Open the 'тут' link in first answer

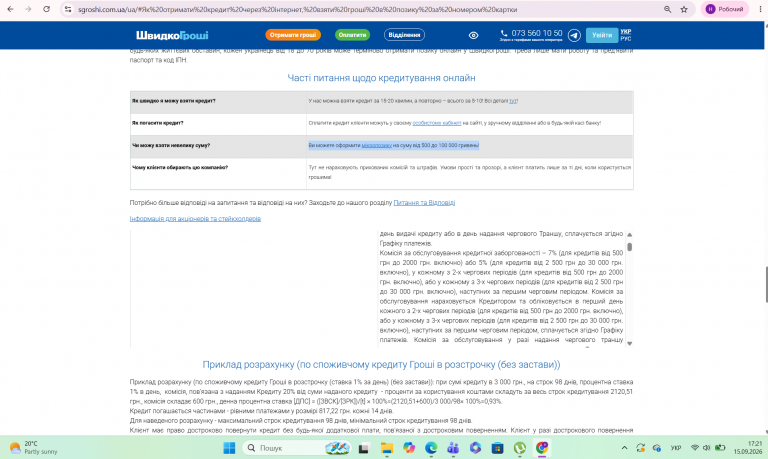513,101
